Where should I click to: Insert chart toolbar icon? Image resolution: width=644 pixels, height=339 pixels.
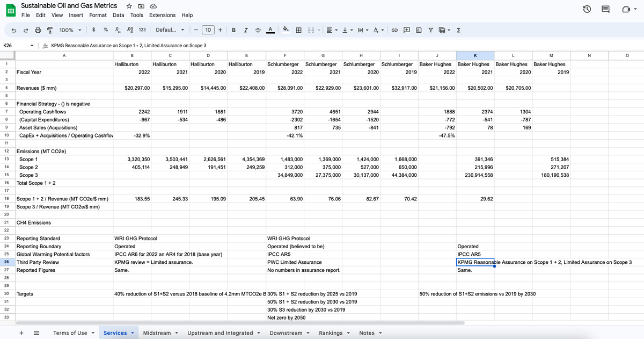click(419, 31)
